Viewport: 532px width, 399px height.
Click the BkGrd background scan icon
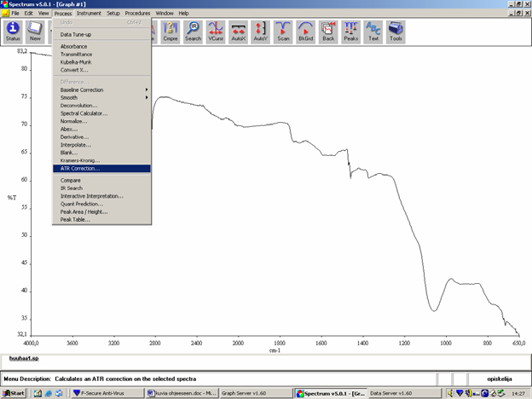pos(306,32)
